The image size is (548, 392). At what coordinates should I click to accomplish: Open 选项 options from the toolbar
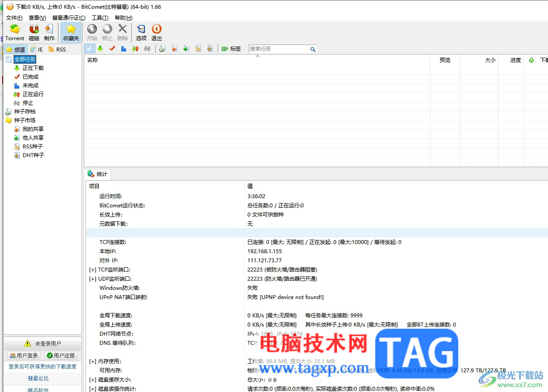coord(141,32)
